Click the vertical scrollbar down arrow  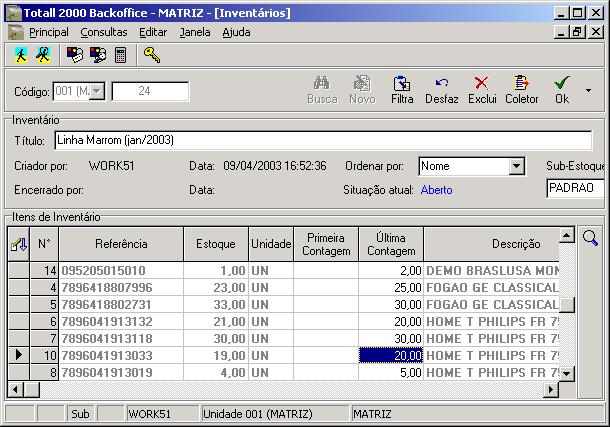[x=567, y=373]
